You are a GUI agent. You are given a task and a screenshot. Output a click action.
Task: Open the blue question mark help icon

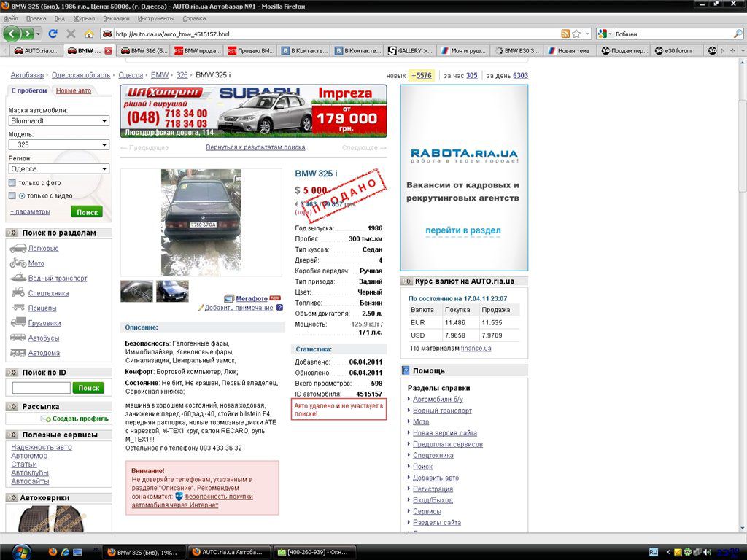pos(279,308)
